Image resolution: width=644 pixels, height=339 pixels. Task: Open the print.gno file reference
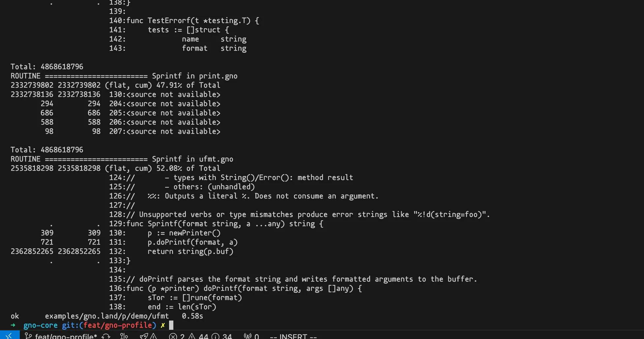click(218, 76)
